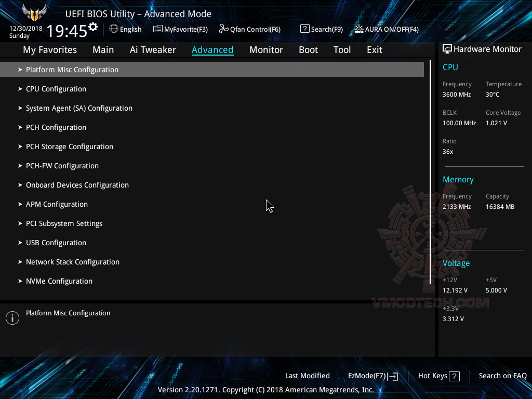This screenshot has width=532, height=399.
Task: Click the Search(F9) label
Action: 327,29
